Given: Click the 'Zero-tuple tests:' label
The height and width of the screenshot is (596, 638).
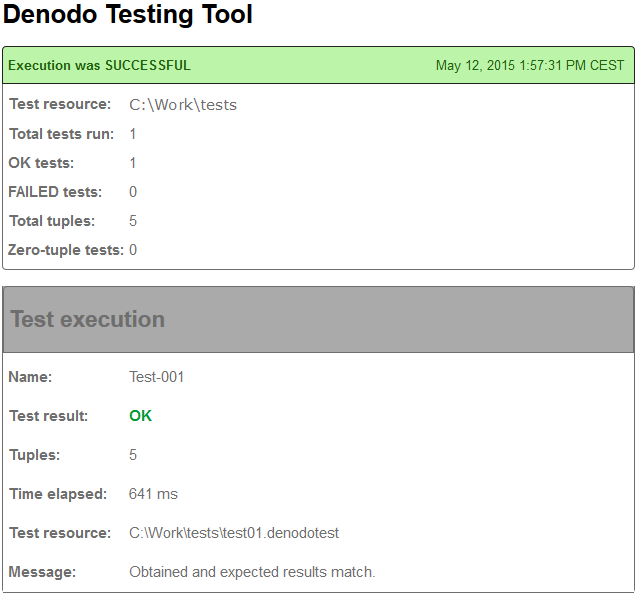Looking at the screenshot, I should pyautogui.click(x=66, y=250).
